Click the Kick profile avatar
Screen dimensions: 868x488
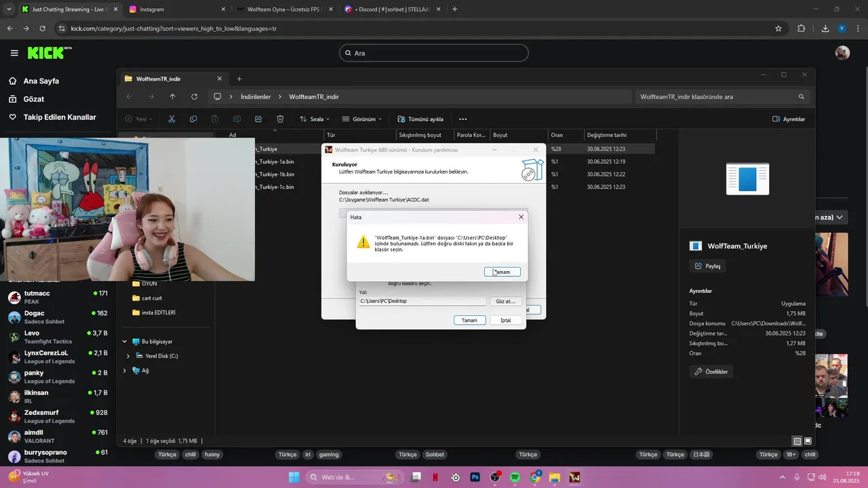point(842,53)
